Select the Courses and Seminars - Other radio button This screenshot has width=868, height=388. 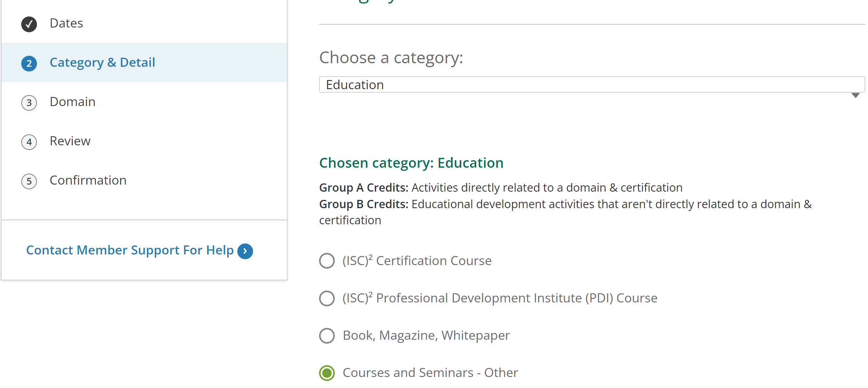point(327,373)
